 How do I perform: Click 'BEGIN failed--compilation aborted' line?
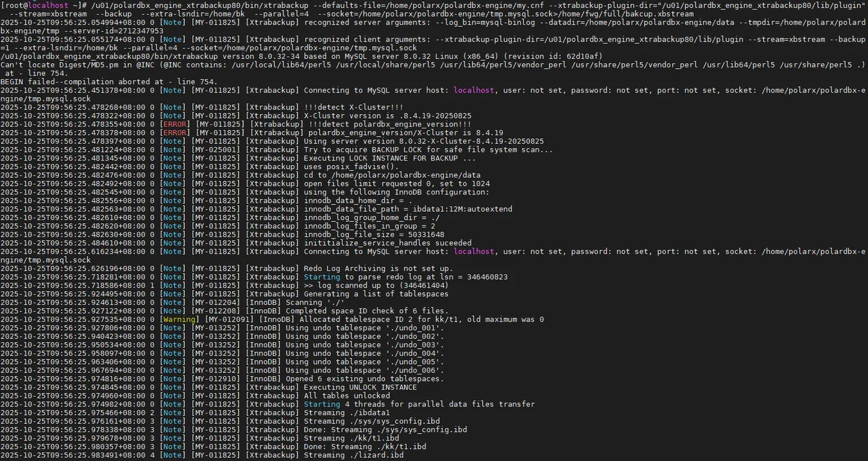click(108, 82)
